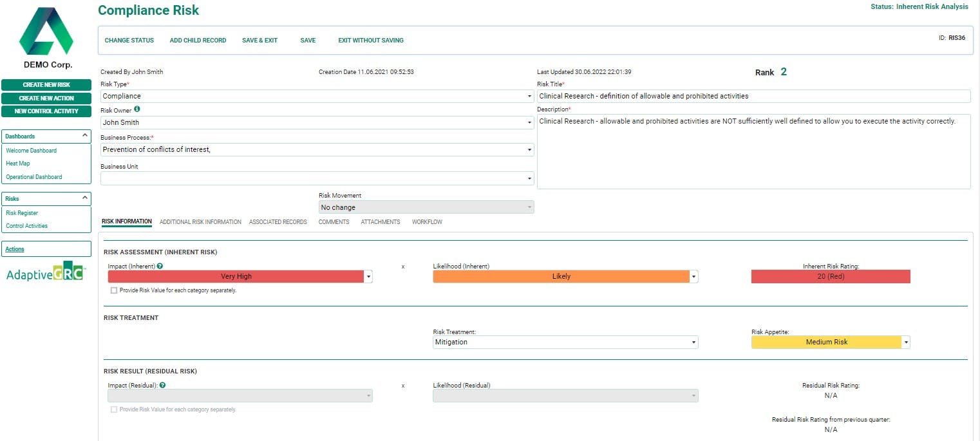Click Create New Action button

coord(46,98)
